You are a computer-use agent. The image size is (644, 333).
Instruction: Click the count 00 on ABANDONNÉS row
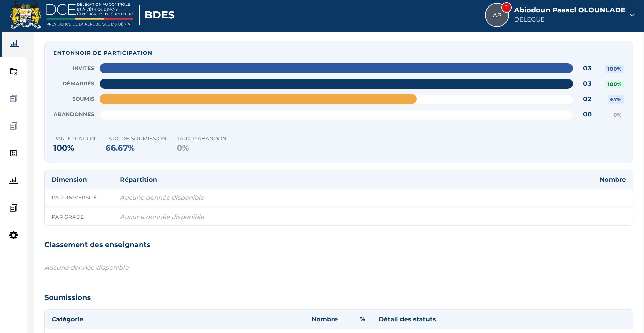pyautogui.click(x=587, y=114)
